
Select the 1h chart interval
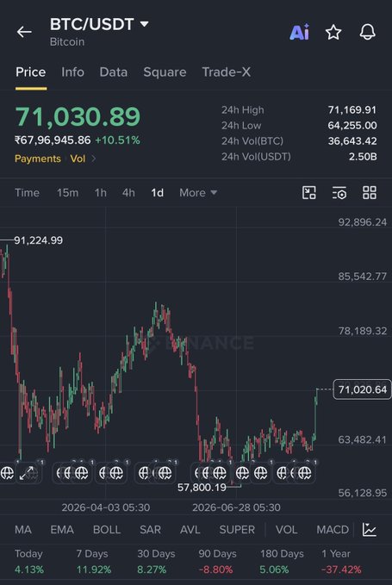(x=100, y=193)
